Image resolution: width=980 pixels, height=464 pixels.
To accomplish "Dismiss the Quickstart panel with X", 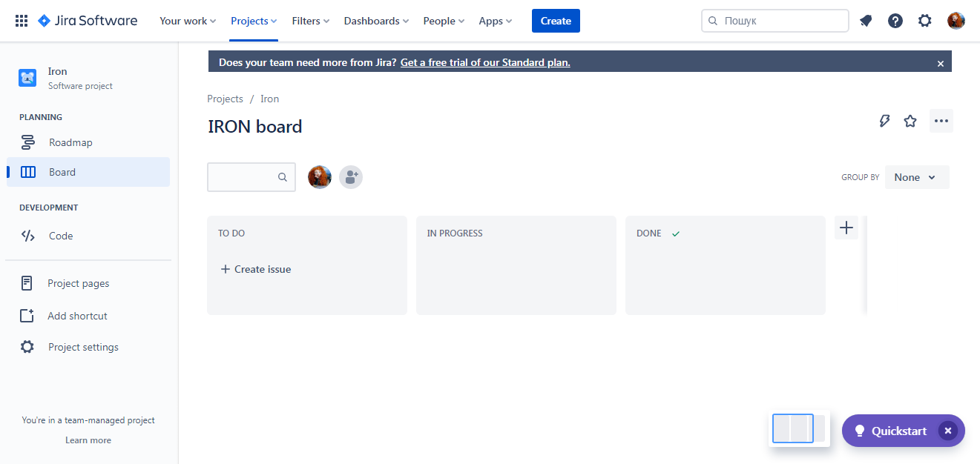I will 947,431.
